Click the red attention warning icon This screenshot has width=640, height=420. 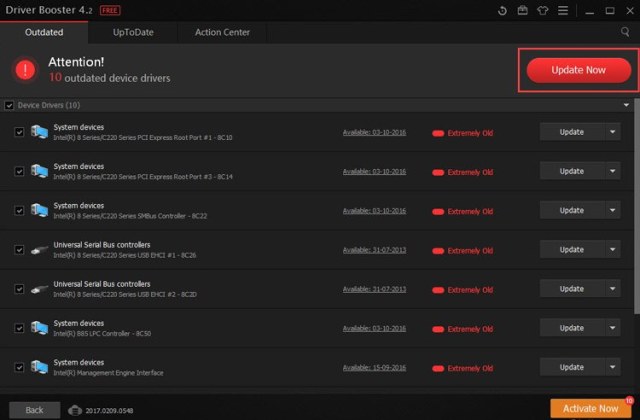click(27, 69)
